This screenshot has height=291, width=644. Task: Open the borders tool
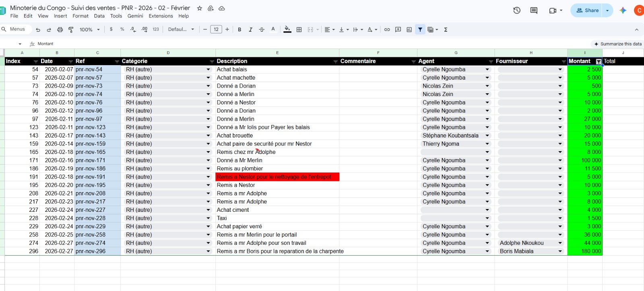(299, 29)
